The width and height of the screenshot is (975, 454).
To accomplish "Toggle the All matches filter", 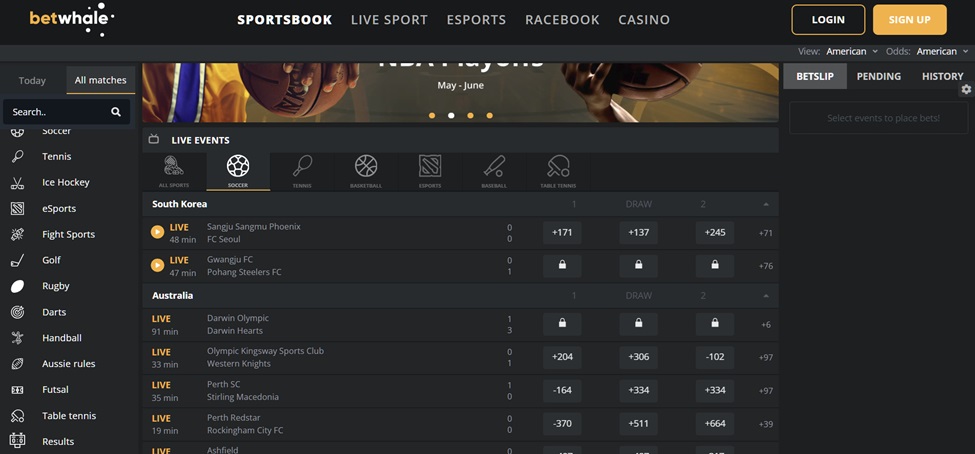I will click(101, 80).
